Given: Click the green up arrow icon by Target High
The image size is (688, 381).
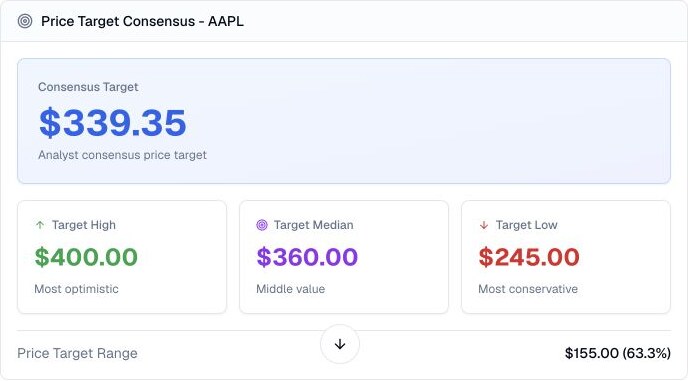Looking at the screenshot, I should click(40, 225).
